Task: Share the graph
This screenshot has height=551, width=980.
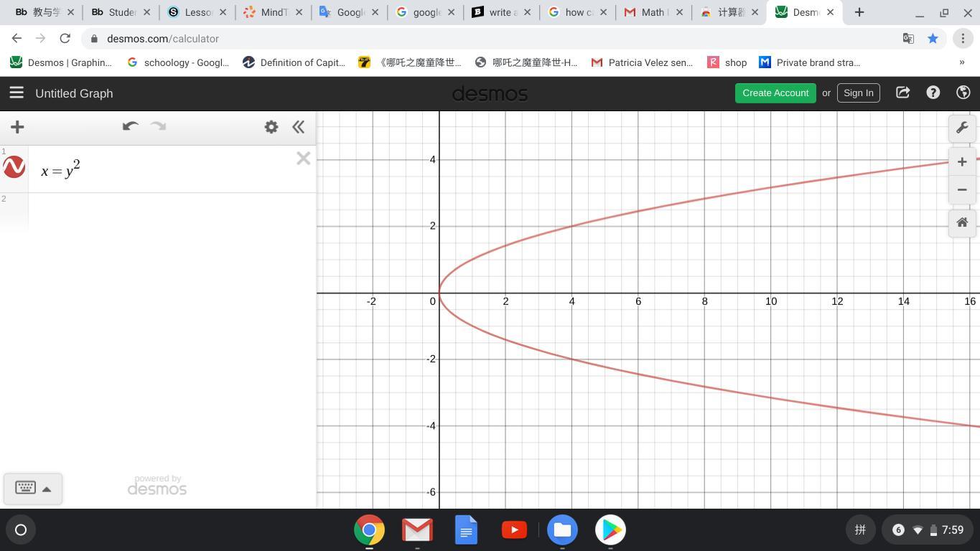Action: [x=902, y=93]
